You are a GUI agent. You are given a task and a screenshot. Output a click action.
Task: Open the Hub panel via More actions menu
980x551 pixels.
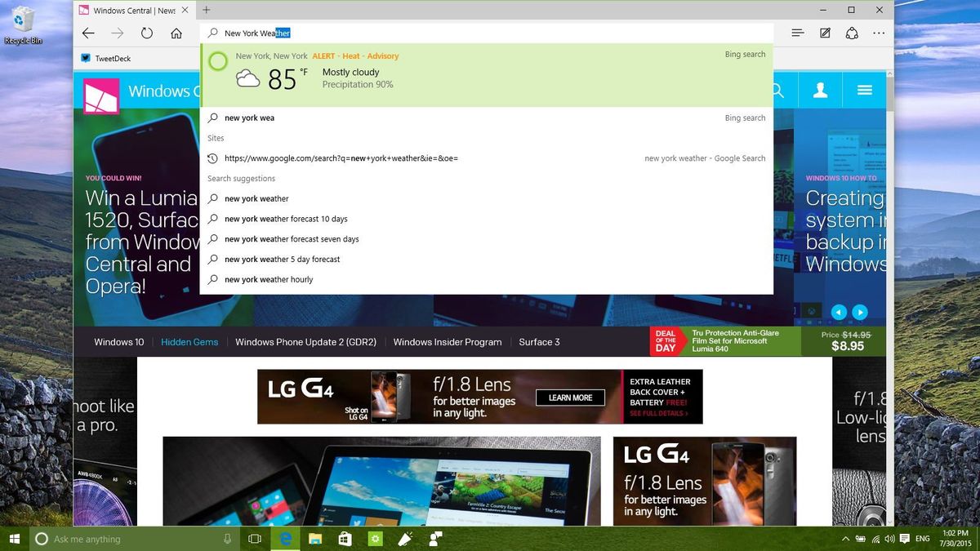coord(879,33)
